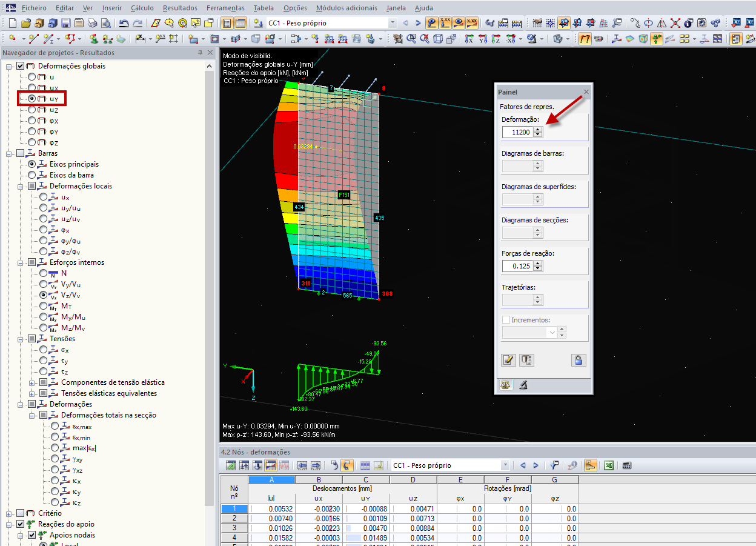
Task: Click the padlock icon in Painel
Action: click(579, 360)
